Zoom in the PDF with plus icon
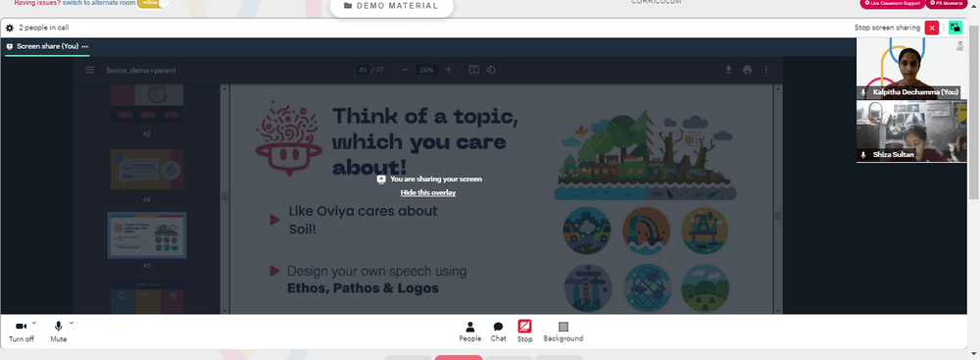Screen dimensions: 980x360 coord(448,70)
